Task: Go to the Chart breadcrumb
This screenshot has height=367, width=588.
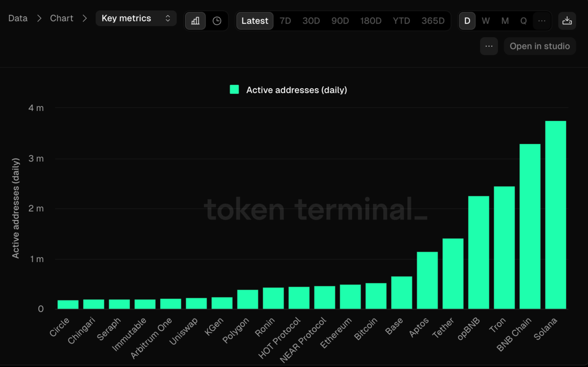Action: coord(62,18)
